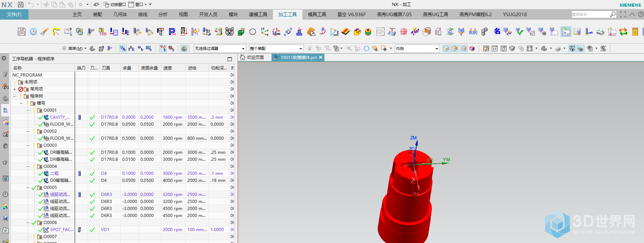Click the green cylinder with red ring icon

pos(368,32)
